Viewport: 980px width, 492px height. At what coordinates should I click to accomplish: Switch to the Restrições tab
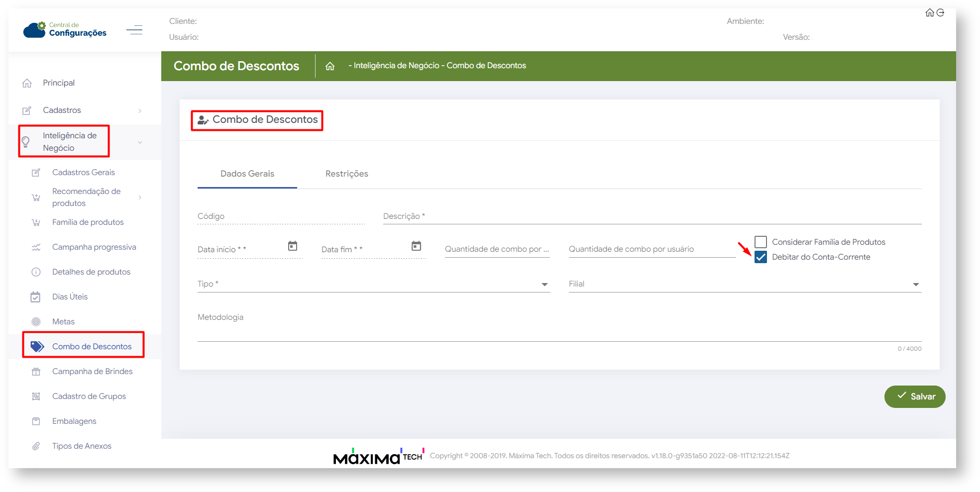347,174
